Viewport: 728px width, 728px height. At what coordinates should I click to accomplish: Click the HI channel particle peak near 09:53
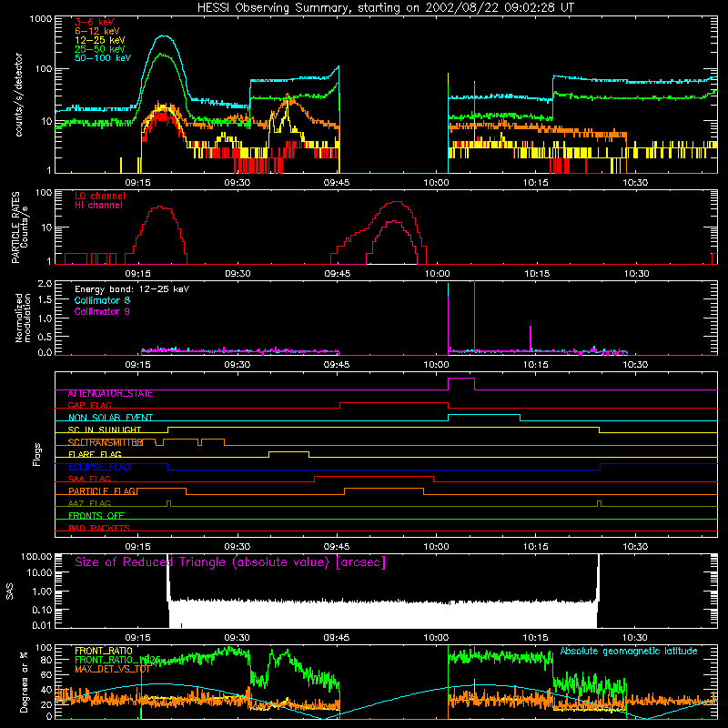(x=394, y=221)
